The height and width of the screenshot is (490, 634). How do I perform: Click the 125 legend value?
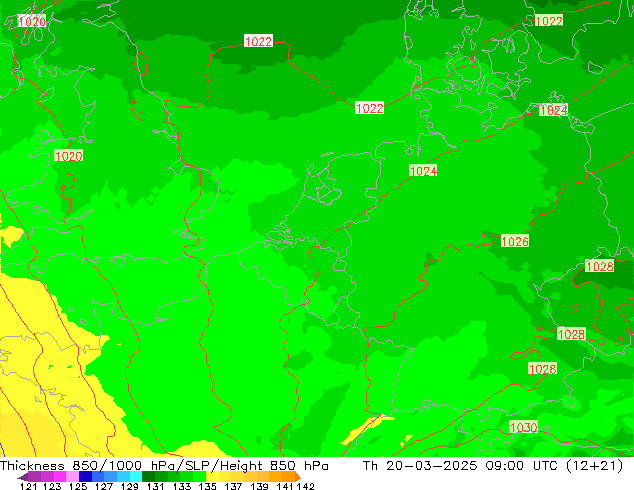pyautogui.click(x=78, y=486)
